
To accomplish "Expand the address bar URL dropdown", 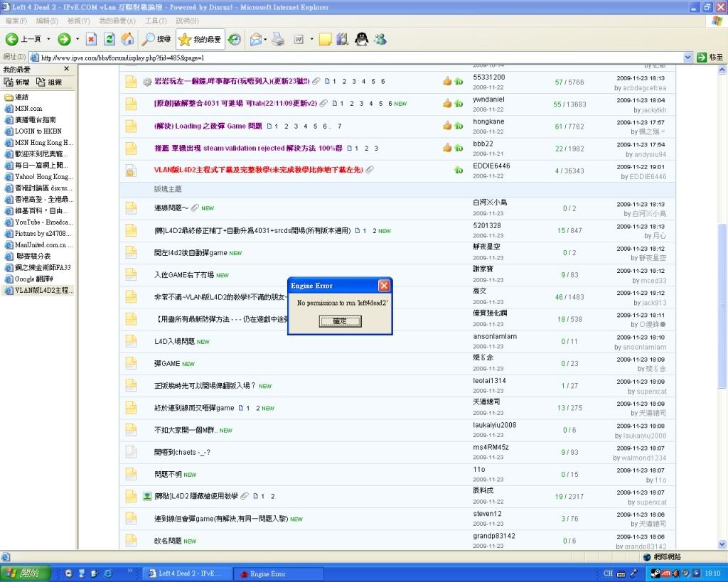I will (687, 58).
